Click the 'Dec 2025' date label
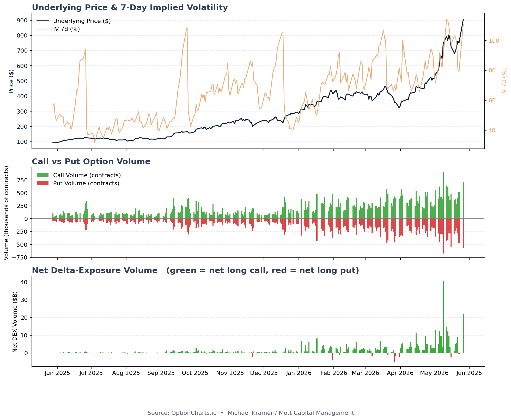The width and height of the screenshot is (511, 420). 264,373
